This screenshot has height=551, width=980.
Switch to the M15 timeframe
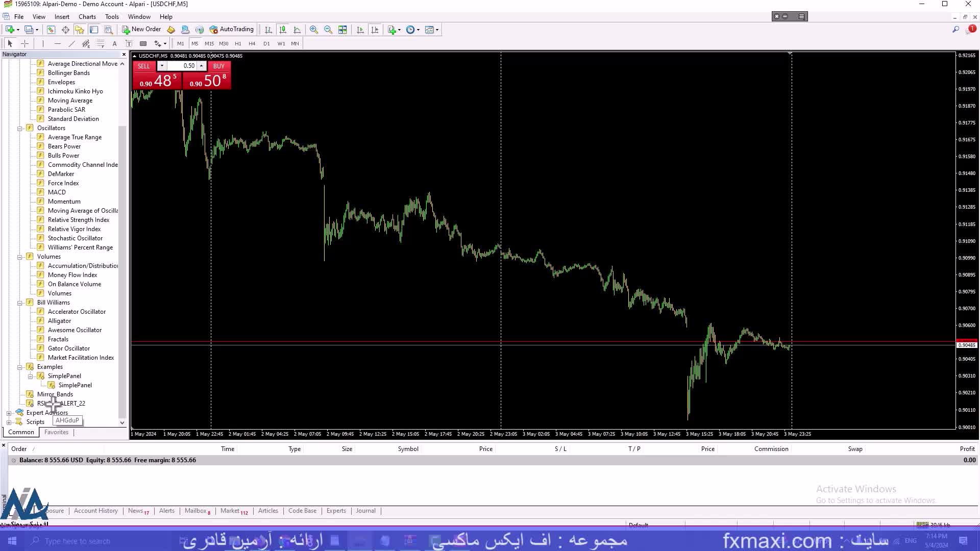209,43
